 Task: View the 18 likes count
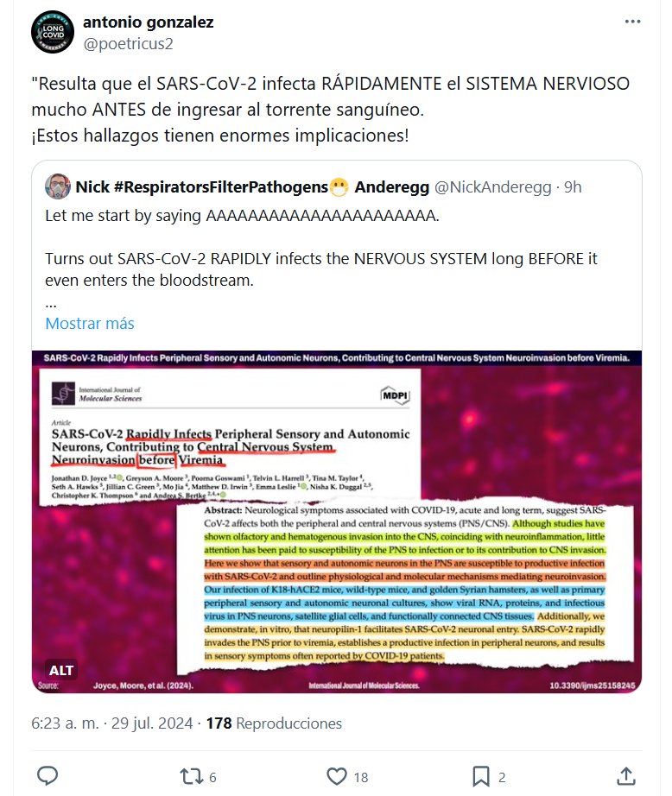tap(361, 777)
